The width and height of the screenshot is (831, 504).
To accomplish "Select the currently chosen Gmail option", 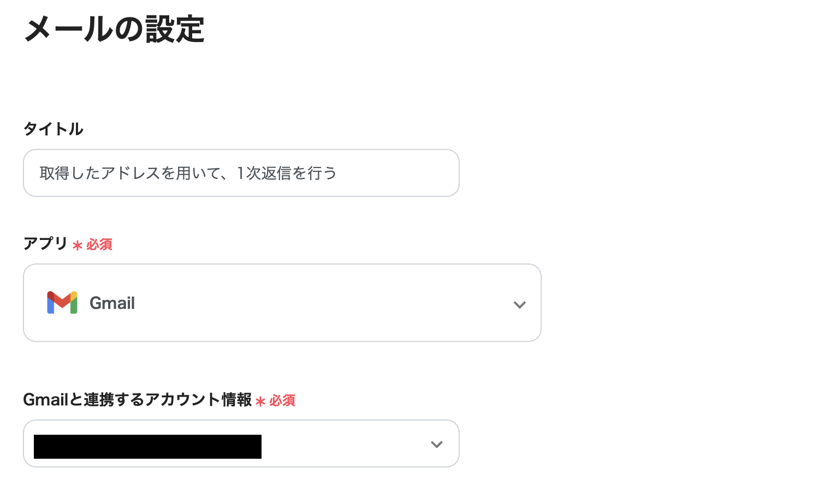I will pyautogui.click(x=112, y=303).
